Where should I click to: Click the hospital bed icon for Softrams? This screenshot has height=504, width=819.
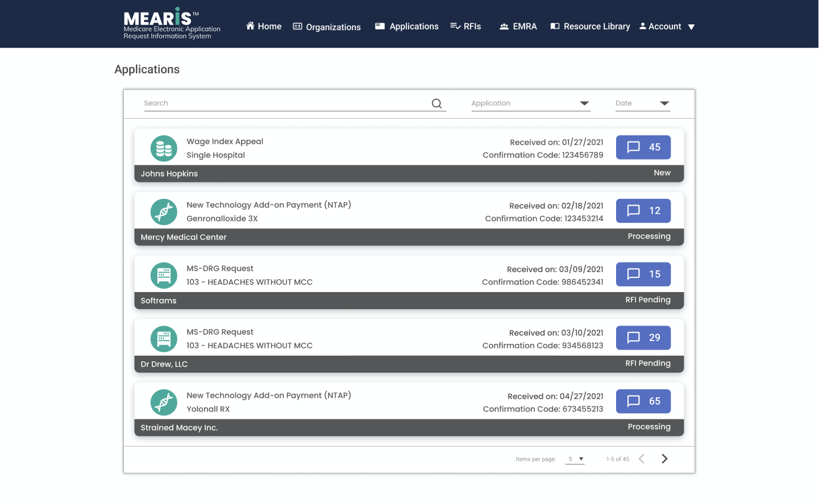[164, 276]
